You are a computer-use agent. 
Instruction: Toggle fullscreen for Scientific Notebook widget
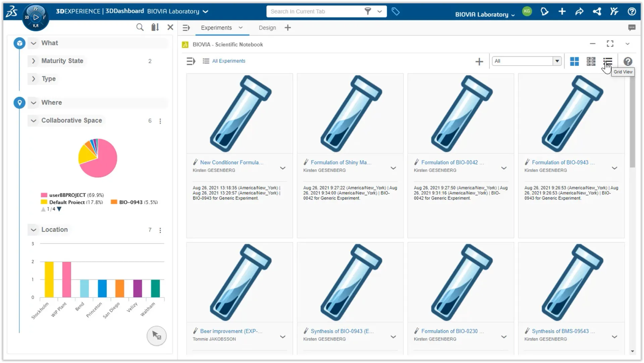[x=610, y=44]
